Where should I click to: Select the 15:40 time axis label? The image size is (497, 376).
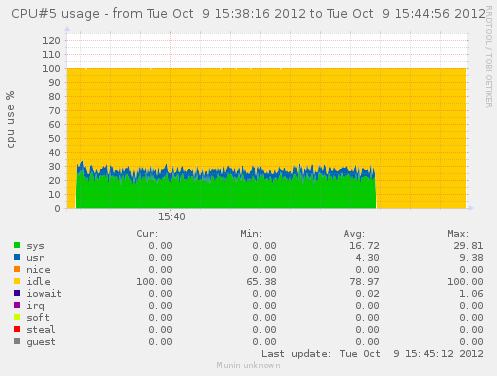tap(172, 217)
